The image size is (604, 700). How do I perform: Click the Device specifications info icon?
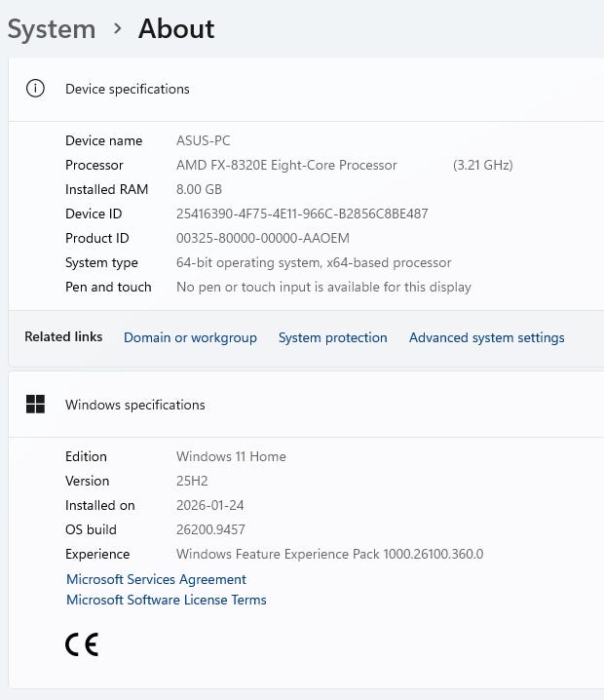(x=35, y=89)
